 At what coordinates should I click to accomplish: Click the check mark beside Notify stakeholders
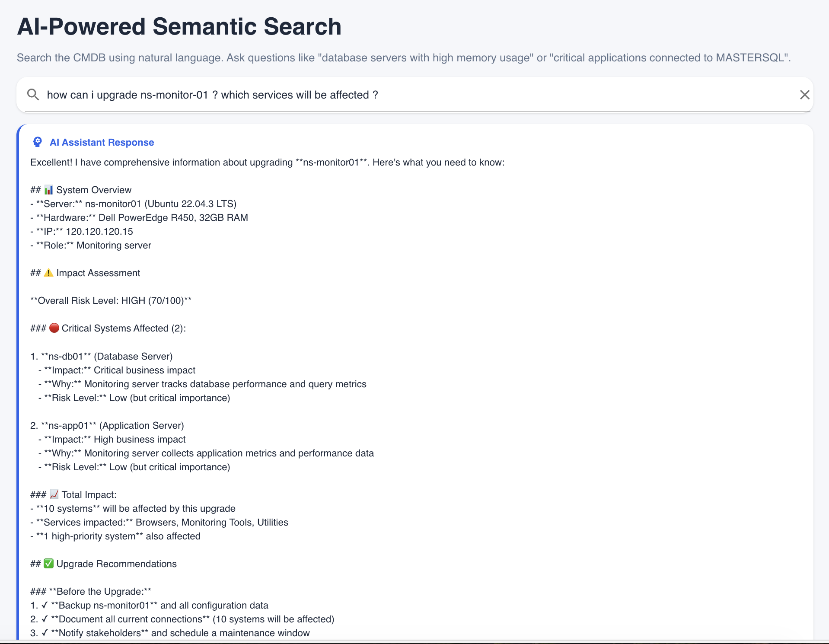click(45, 633)
